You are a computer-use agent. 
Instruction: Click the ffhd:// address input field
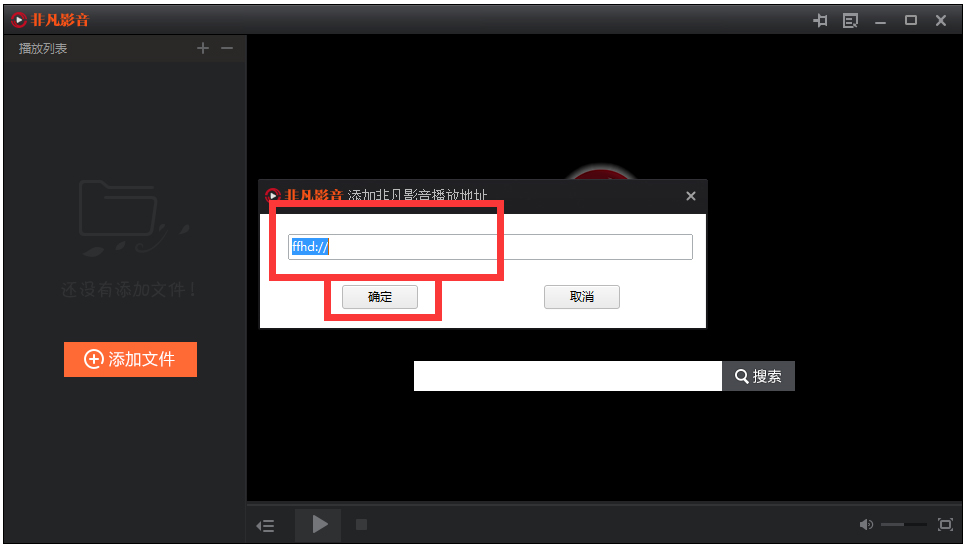pyautogui.click(x=490, y=247)
